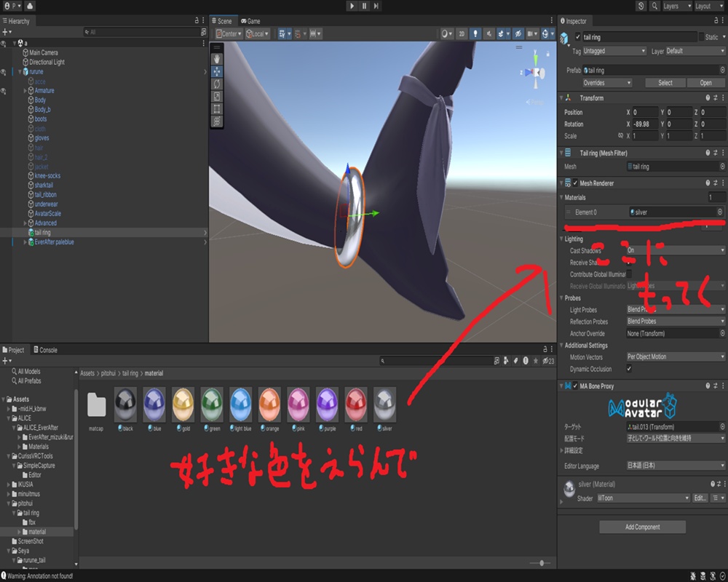Viewport: 728px width, 582px height.
Task: Click the prefab Select button
Action: [665, 83]
